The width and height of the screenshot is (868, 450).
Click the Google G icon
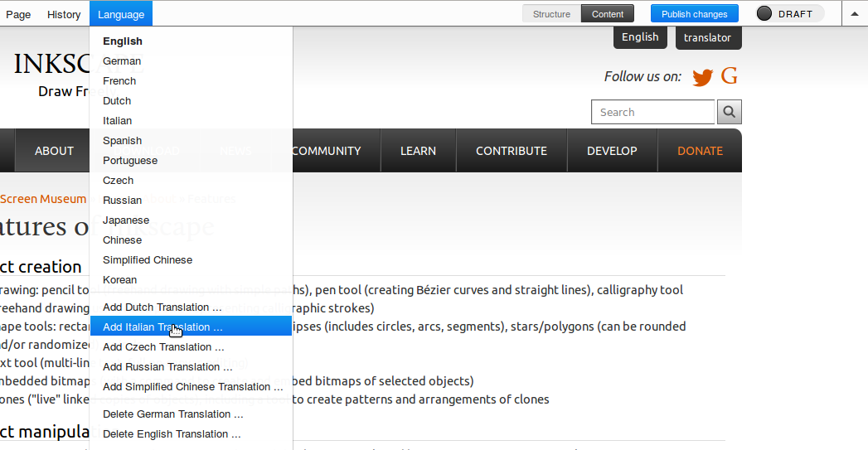(730, 76)
